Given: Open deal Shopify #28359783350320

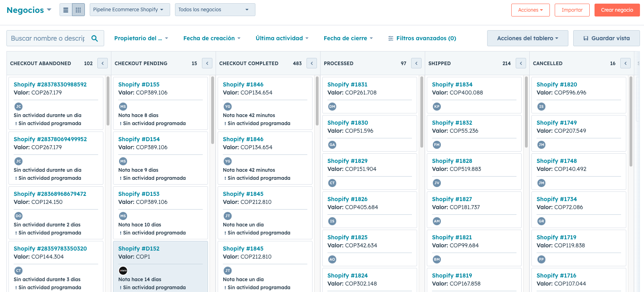Looking at the screenshot, I should click(50, 249).
